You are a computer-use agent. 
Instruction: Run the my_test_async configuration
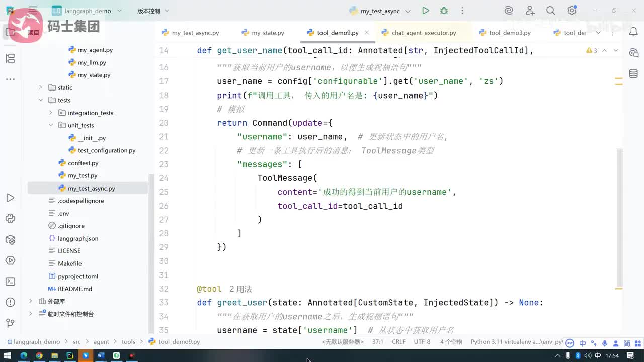click(426, 11)
